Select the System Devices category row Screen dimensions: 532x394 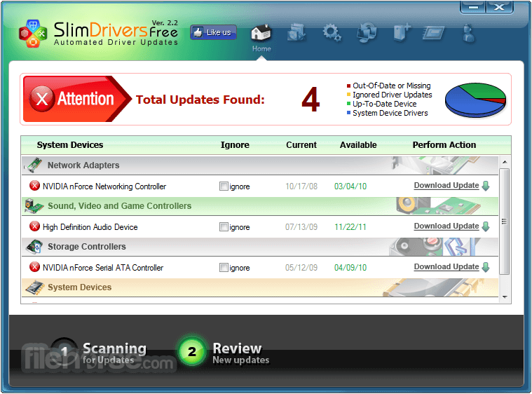(x=260, y=287)
